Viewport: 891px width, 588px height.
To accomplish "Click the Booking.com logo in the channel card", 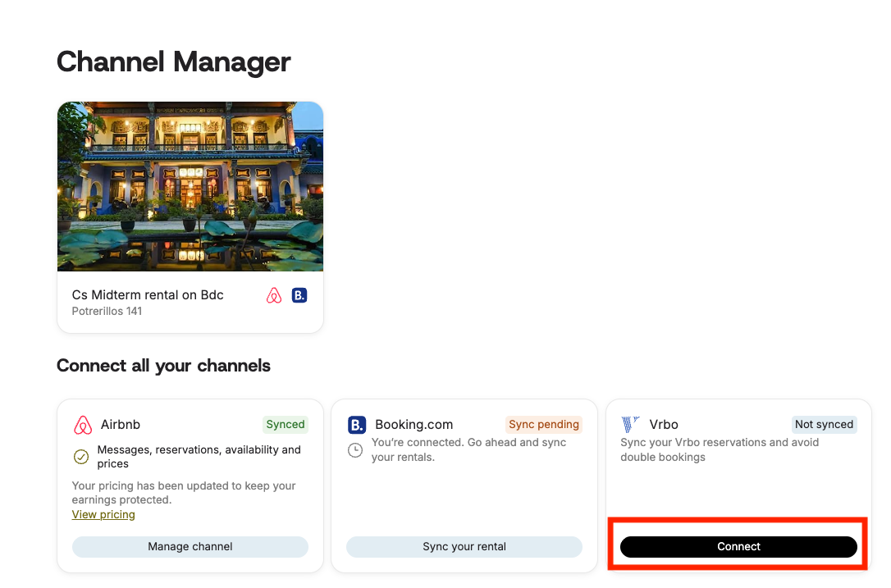I will (357, 425).
